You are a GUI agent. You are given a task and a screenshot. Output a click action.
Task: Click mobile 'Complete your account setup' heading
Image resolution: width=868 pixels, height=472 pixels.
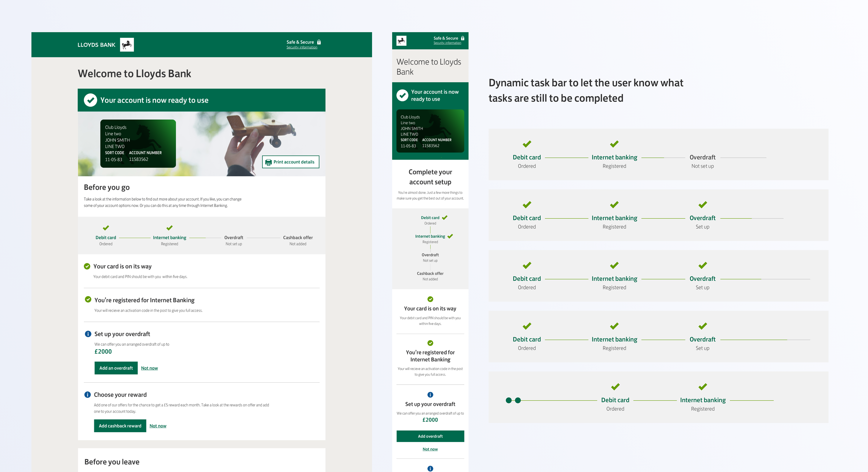[x=430, y=177]
